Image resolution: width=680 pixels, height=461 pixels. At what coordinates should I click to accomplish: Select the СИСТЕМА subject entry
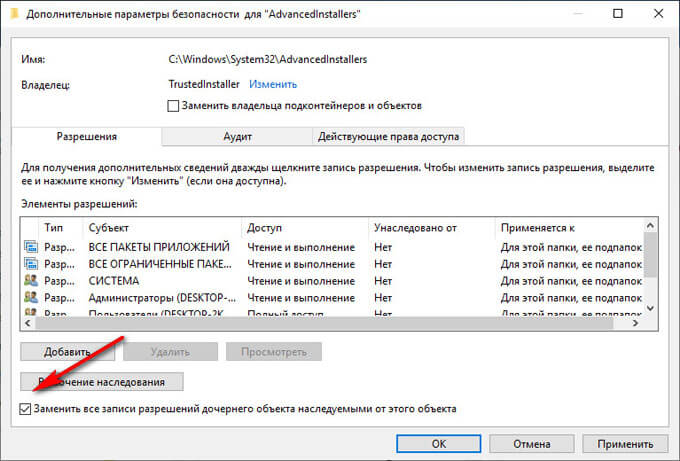(x=114, y=281)
